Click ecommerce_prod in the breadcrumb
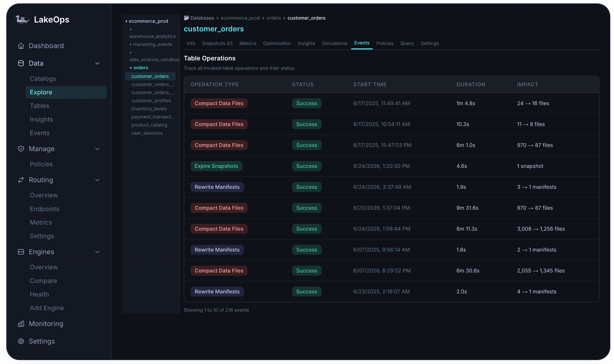Viewport: 614px width, 364px height. pyautogui.click(x=240, y=18)
